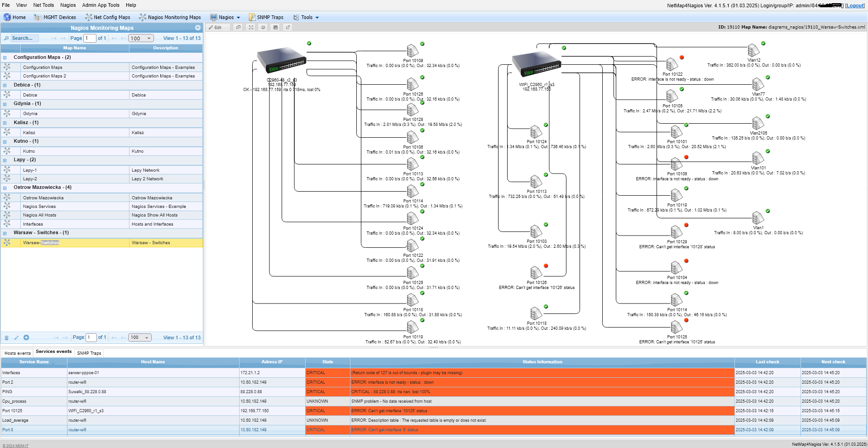Switch to the Hosts events tab
Image resolution: width=868 pixels, height=448 pixels.
click(17, 353)
